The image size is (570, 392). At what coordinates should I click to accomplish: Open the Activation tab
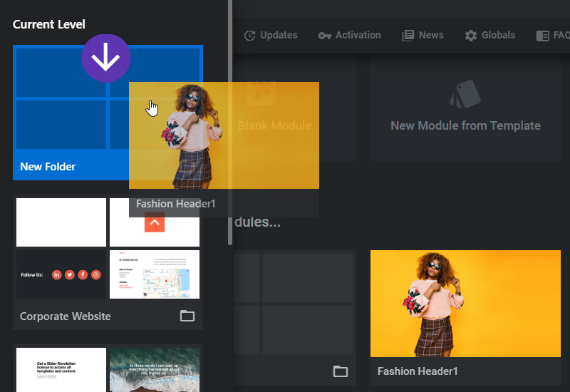pyautogui.click(x=349, y=35)
